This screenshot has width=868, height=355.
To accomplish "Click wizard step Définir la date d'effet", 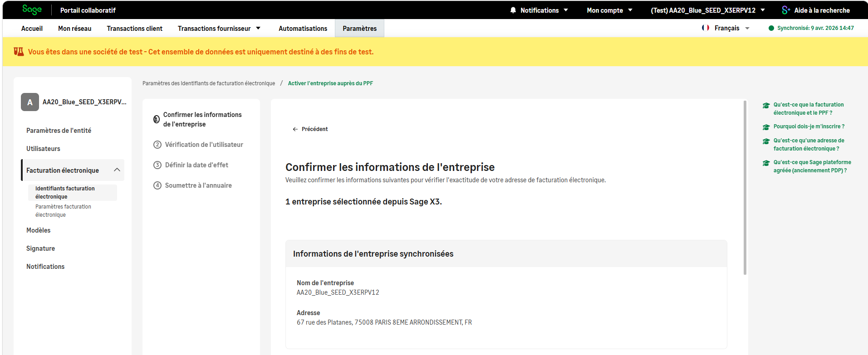I will (x=196, y=165).
